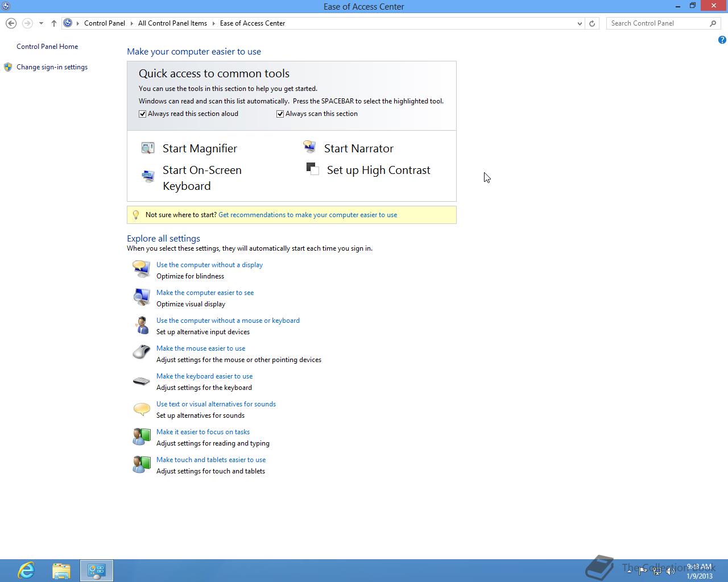
Task: Open the 'Use the computer without a display' link
Action: 209,265
